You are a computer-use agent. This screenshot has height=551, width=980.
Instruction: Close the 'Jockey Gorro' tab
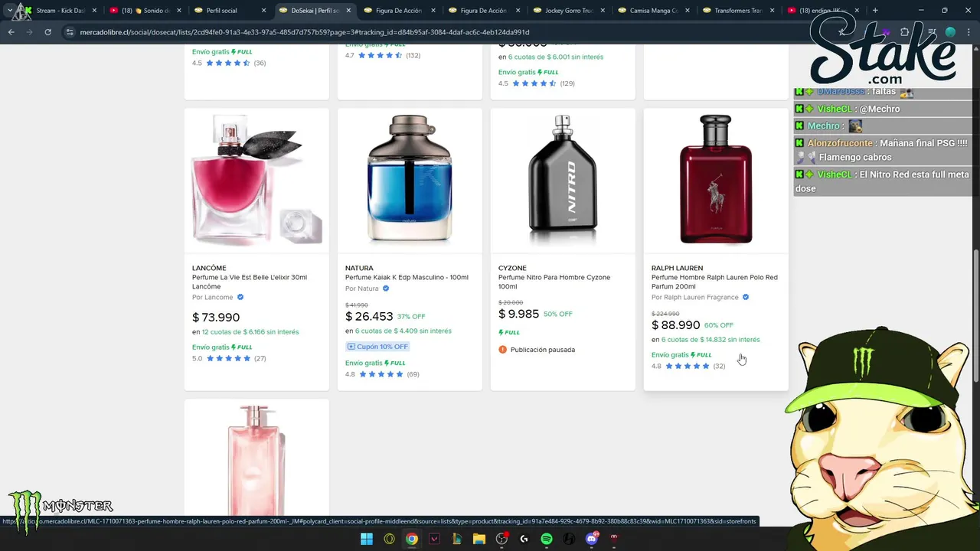[602, 11]
